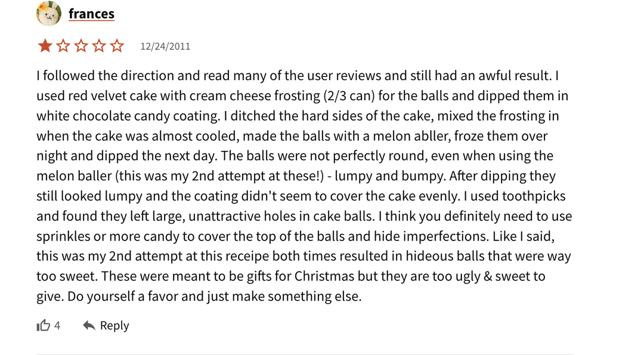644x355 pixels.
Task: Click the helpful count number 4
Action: tap(57, 325)
